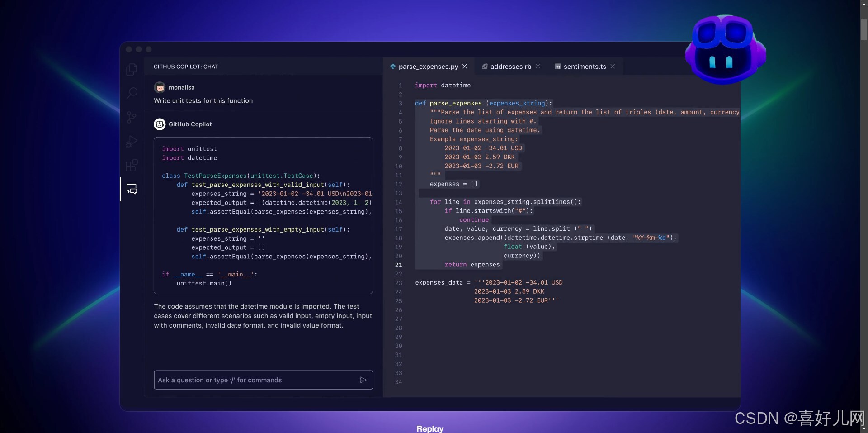
Task: Click the Copilot robot mascot head
Action: pos(725,49)
